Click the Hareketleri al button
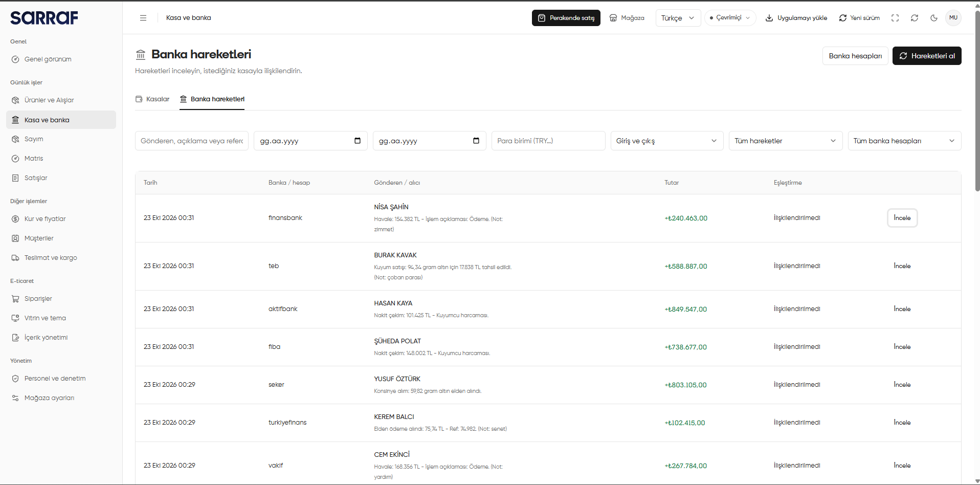Image resolution: width=980 pixels, height=485 pixels. click(x=927, y=56)
